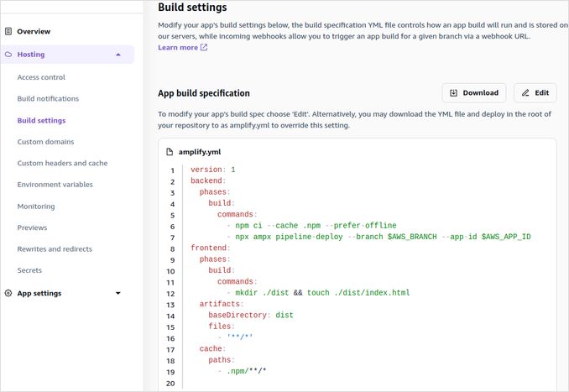Screen dimensions: 569x392
Task: Click the external link icon beside Learn more
Action: click(x=204, y=48)
